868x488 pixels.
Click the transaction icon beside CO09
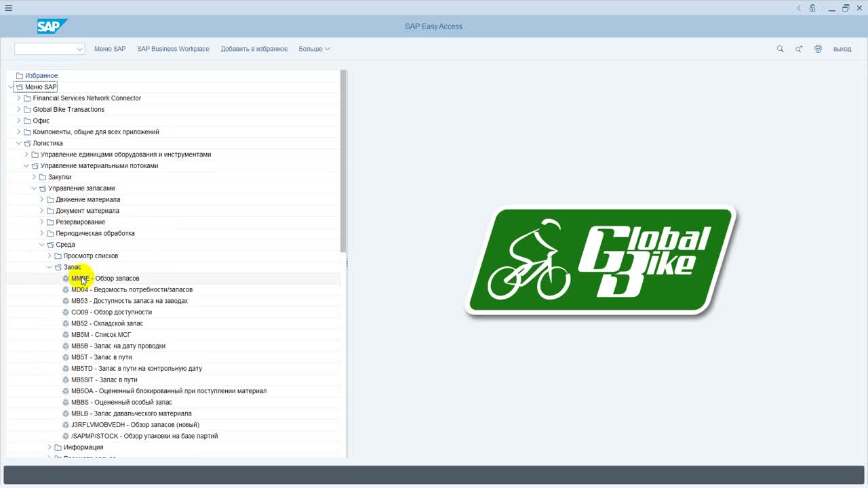(x=66, y=312)
